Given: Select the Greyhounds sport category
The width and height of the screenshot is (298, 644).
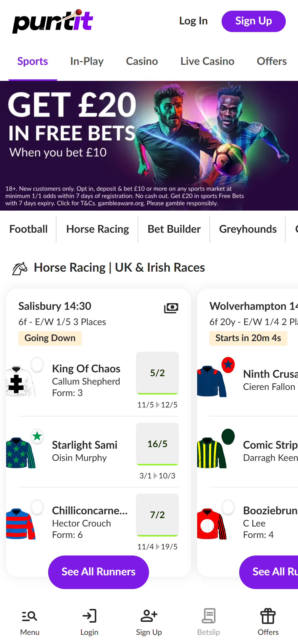Looking at the screenshot, I should [248, 229].
